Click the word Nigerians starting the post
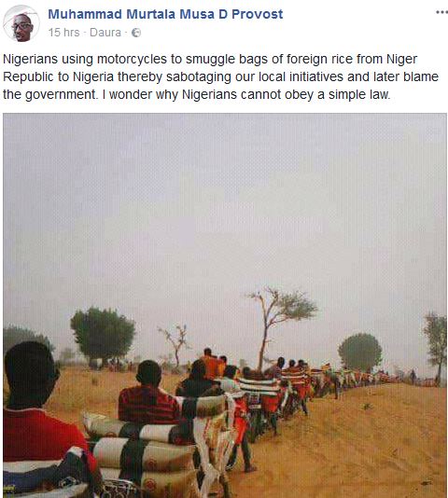Viewport: 448px width, 498px height. [30, 59]
